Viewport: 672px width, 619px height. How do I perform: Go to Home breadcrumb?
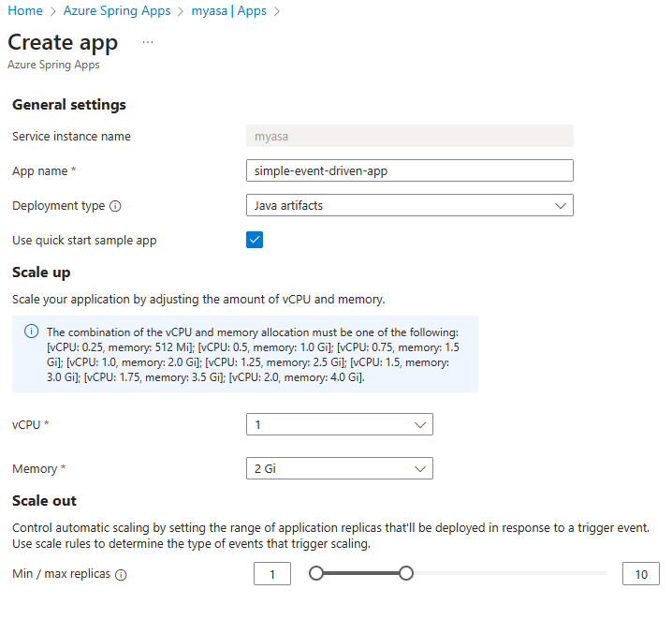(x=25, y=10)
